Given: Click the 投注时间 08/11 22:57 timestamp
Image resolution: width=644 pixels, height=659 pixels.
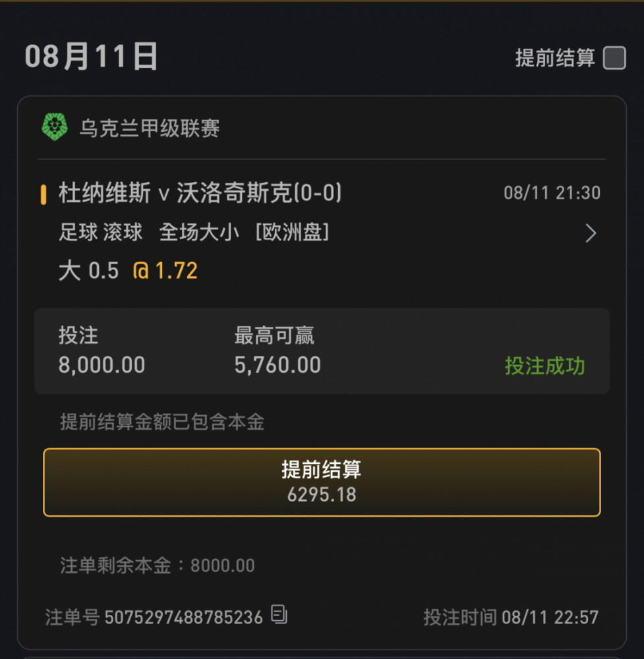Looking at the screenshot, I should pyautogui.click(x=511, y=617).
